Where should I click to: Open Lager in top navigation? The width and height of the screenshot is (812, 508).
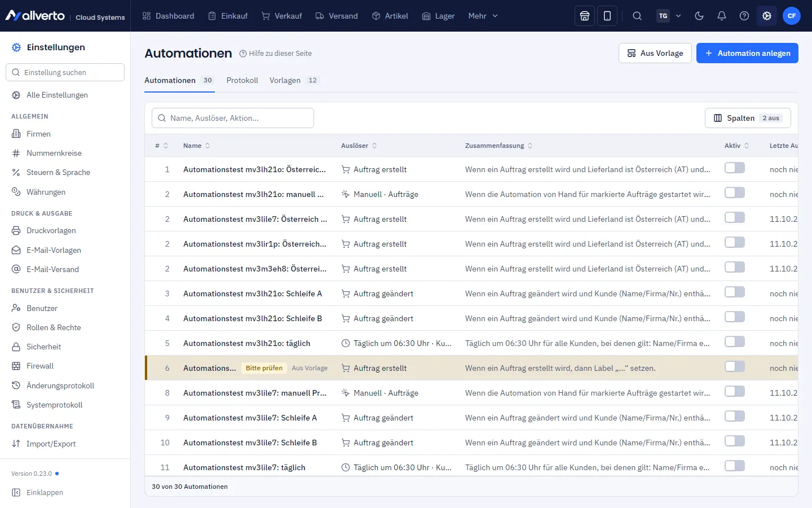point(438,16)
